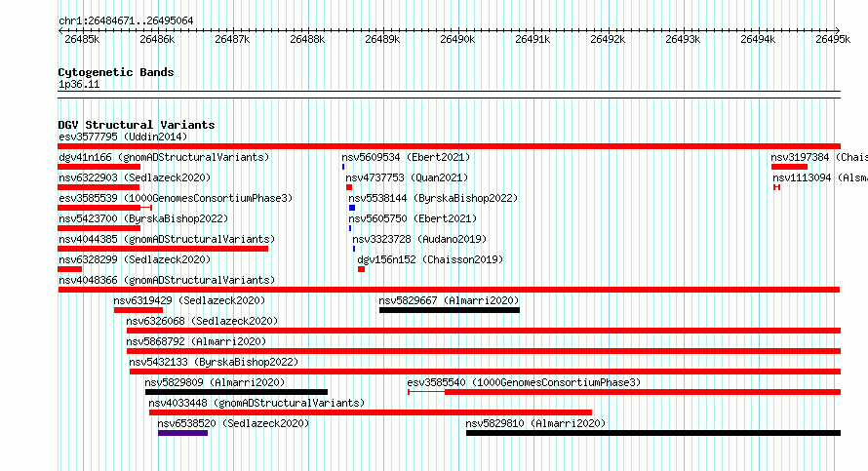Select the red square under nsv4737753
Screen dimensions: 868x471
click(349, 187)
